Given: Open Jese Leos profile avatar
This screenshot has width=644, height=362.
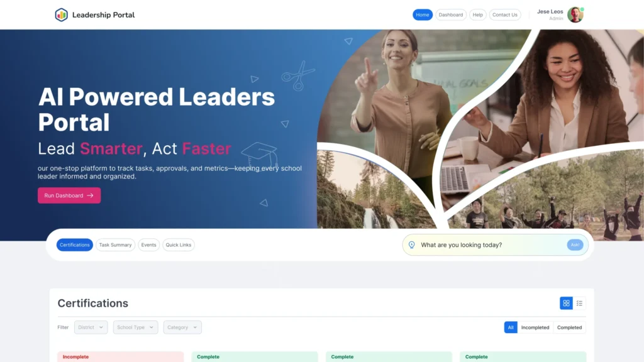Looking at the screenshot, I should [x=575, y=15].
